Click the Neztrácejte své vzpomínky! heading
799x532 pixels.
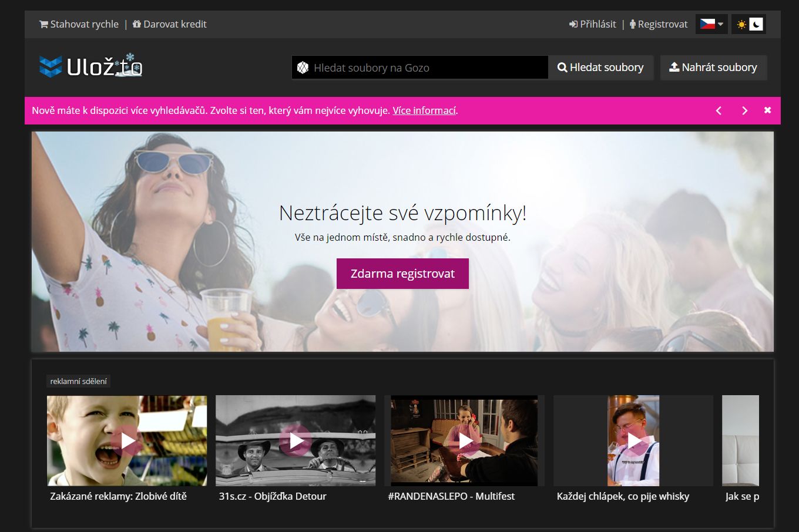[402, 213]
